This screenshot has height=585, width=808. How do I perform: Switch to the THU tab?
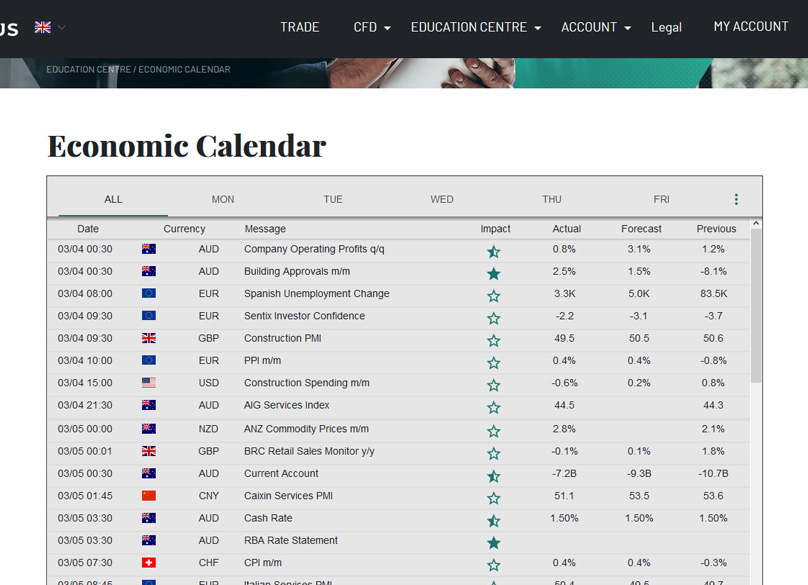pos(552,199)
